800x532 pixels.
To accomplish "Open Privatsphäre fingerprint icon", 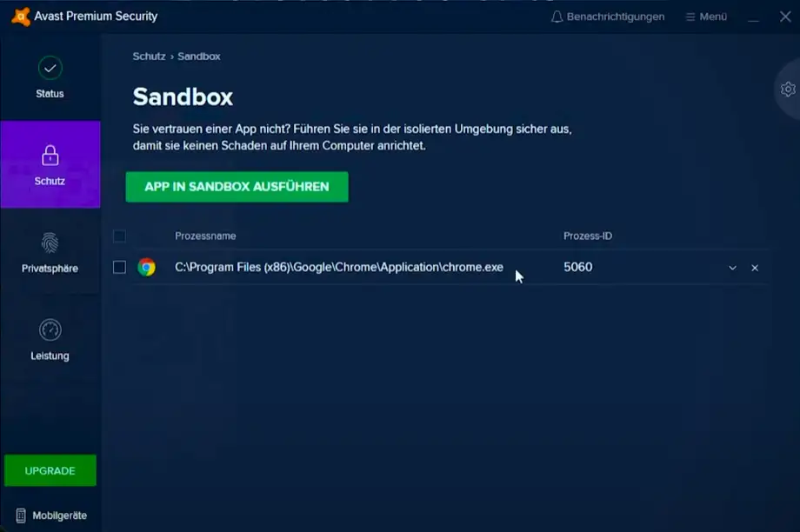I will coord(50,243).
